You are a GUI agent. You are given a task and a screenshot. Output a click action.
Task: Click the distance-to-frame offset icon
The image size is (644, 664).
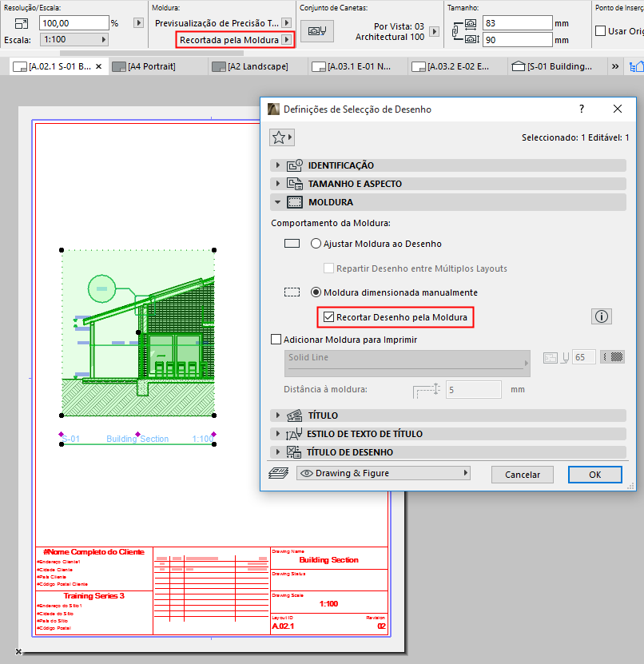427,390
